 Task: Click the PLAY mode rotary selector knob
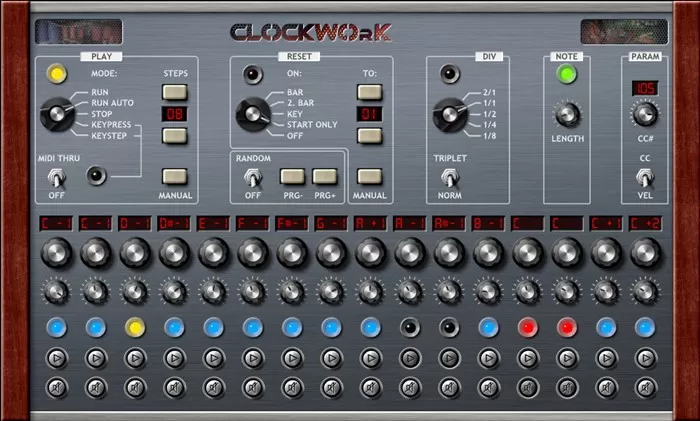[x=57, y=114]
